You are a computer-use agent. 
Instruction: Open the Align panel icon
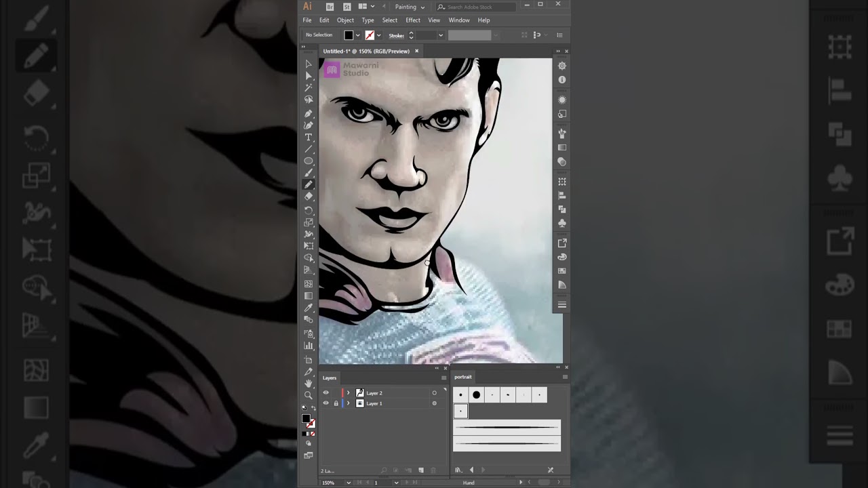coord(561,196)
